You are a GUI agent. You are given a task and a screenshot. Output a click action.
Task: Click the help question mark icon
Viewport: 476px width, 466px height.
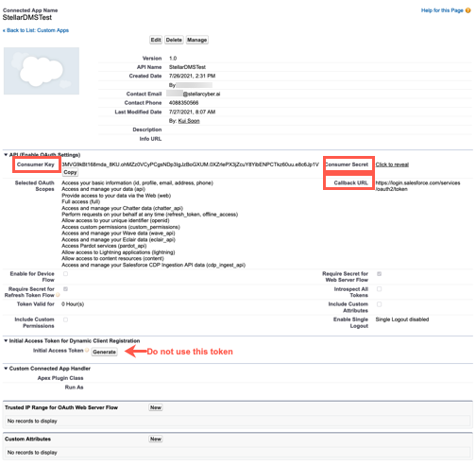(468, 10)
